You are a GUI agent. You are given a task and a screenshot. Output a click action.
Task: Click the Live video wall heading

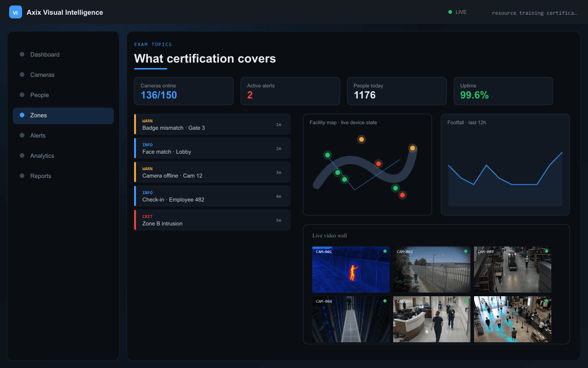330,236
